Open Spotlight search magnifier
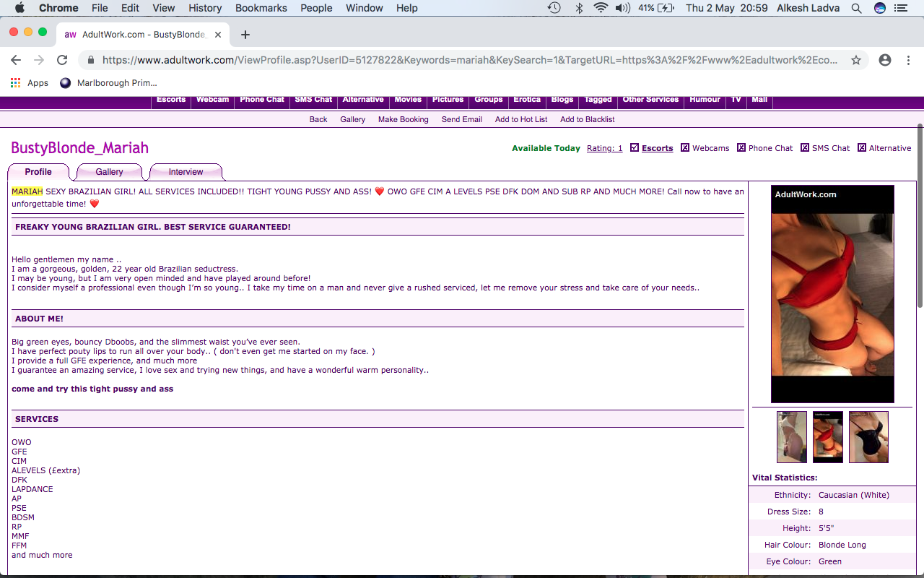 (856, 8)
